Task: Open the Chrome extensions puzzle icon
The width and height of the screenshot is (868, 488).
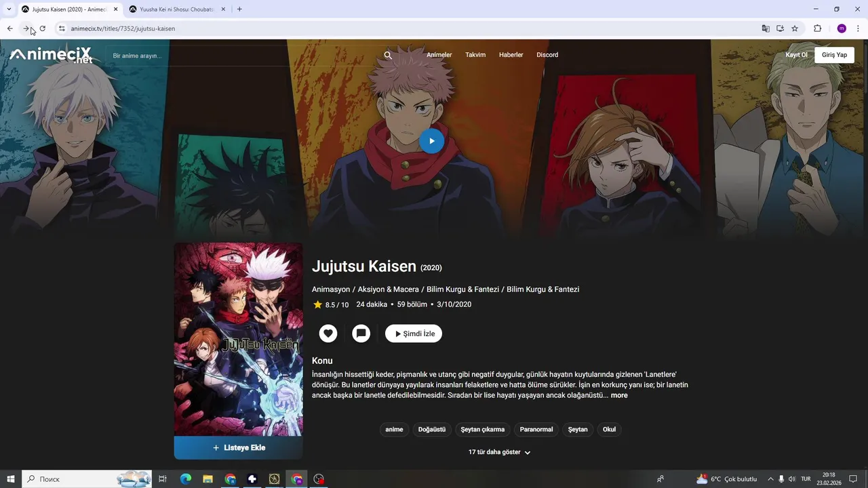Action: click(817, 28)
